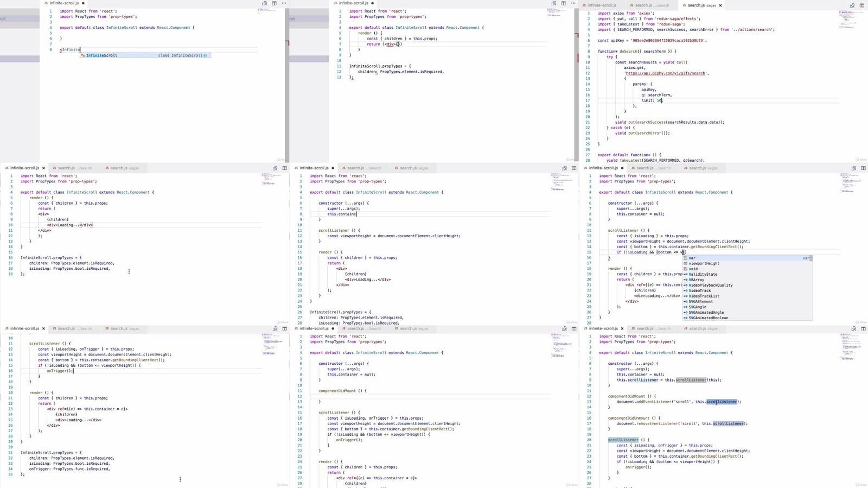The image size is (868, 488).
Task: Click the suggestion list scrollbar thumb
Action: (811, 258)
